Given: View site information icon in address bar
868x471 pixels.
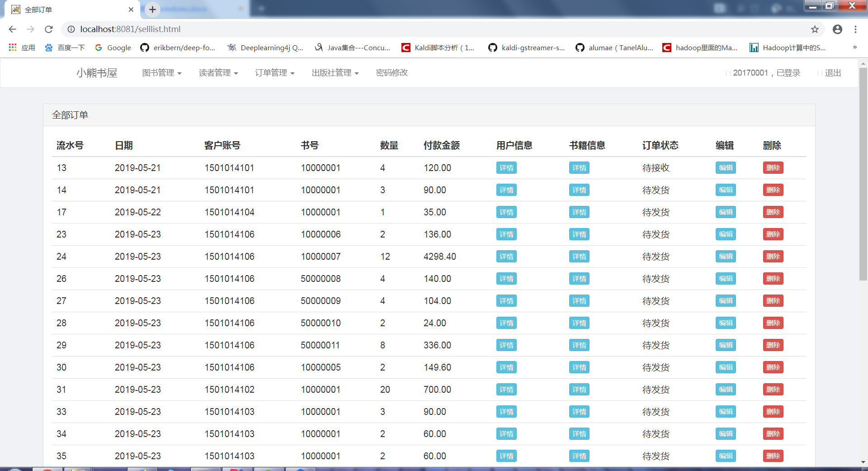Looking at the screenshot, I should (x=71, y=29).
